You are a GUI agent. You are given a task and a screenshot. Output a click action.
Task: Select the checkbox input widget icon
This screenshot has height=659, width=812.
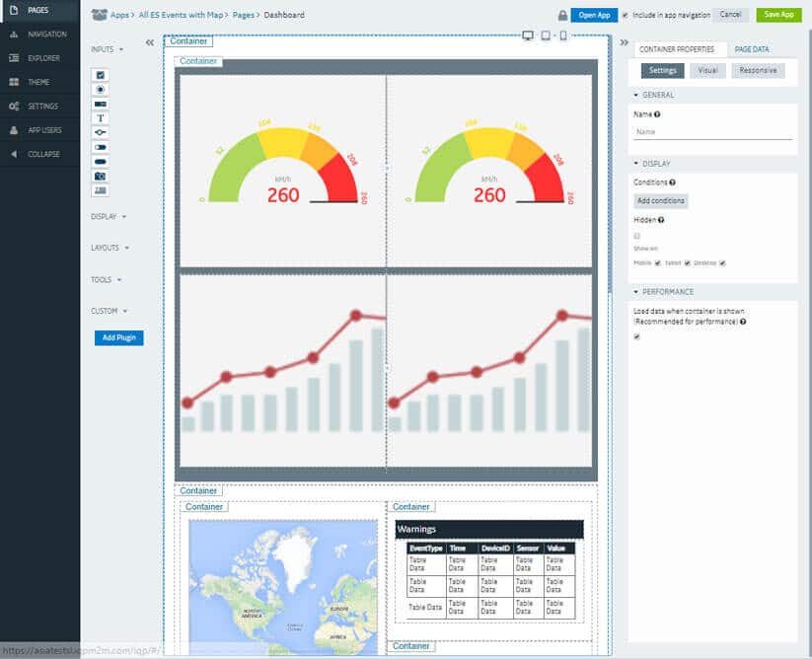pyautogui.click(x=100, y=75)
